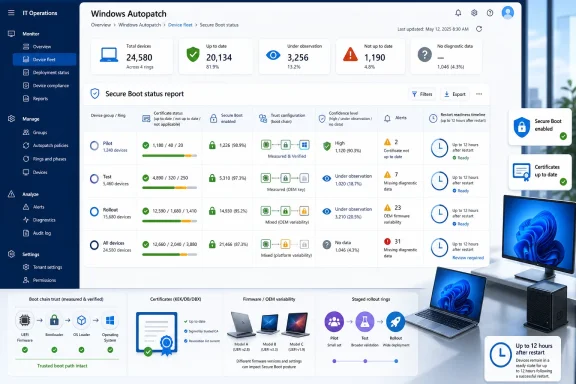Select the Test ring radio circle
Image resolution: width=576 pixels, height=384 pixels.
pyautogui.click(x=94, y=179)
